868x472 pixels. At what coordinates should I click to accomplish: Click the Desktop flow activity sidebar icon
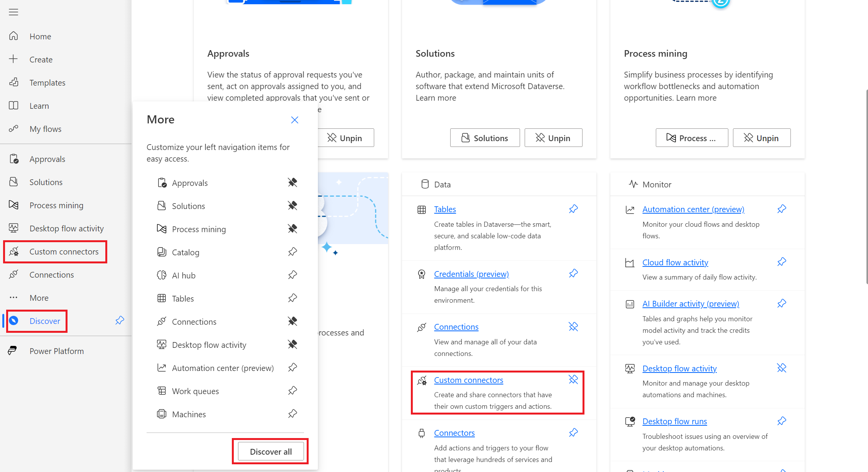(14, 228)
